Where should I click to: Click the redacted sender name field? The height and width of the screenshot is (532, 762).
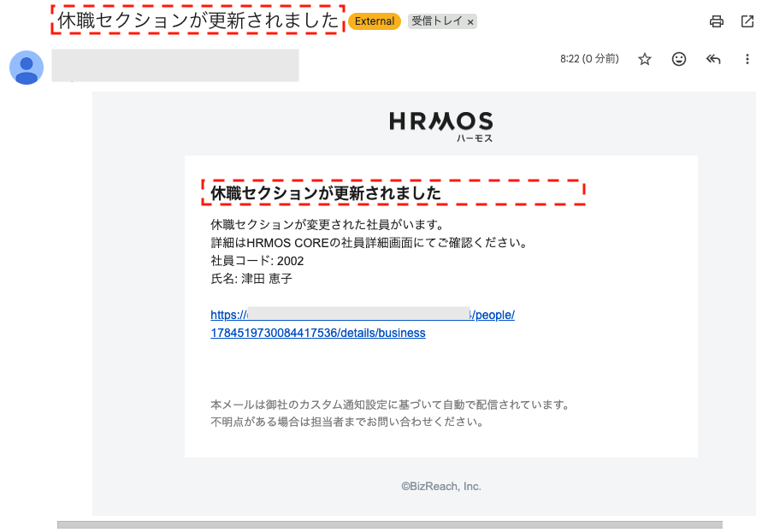(175, 66)
